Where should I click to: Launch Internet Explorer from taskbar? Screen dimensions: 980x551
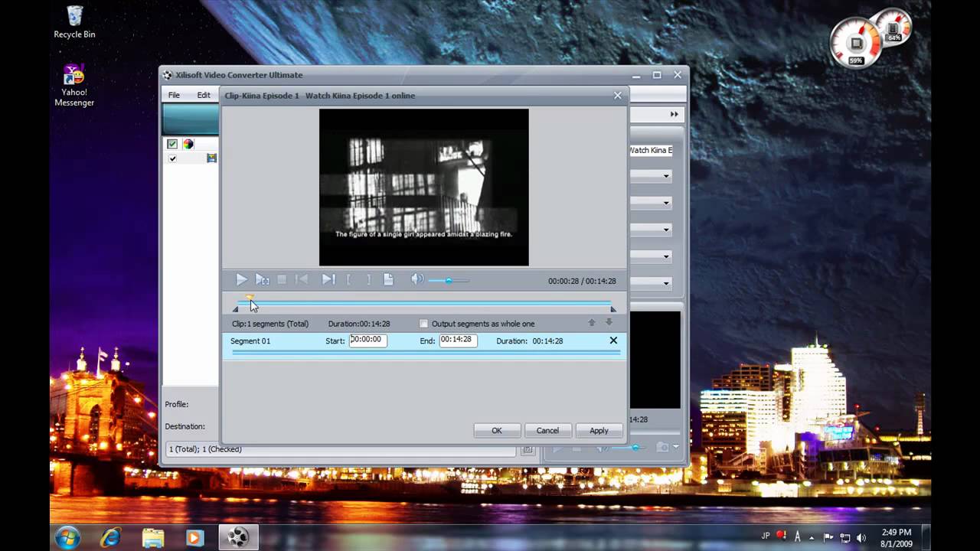111,537
